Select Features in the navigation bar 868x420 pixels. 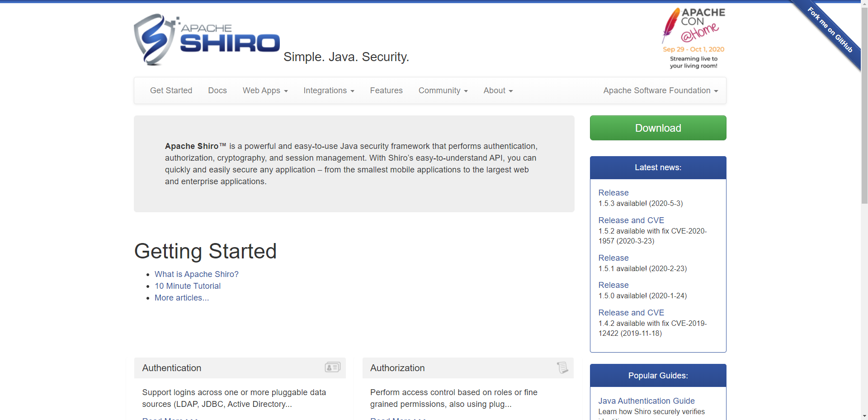pyautogui.click(x=386, y=91)
